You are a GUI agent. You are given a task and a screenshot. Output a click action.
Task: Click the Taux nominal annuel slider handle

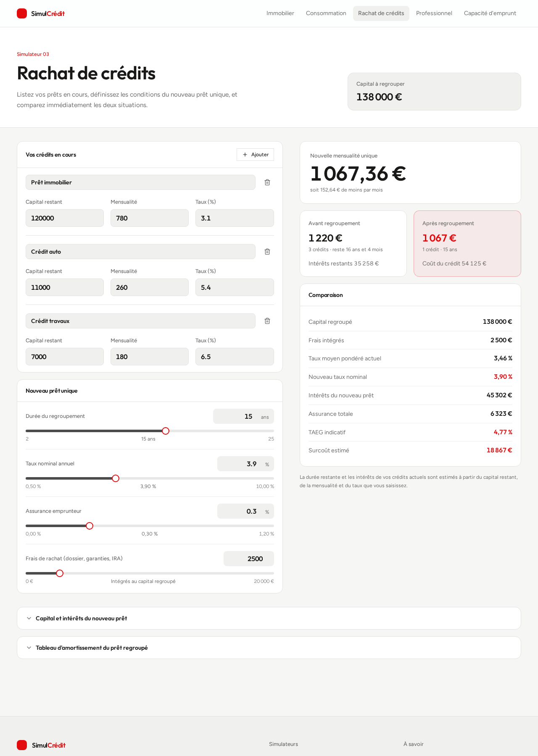[x=116, y=478]
